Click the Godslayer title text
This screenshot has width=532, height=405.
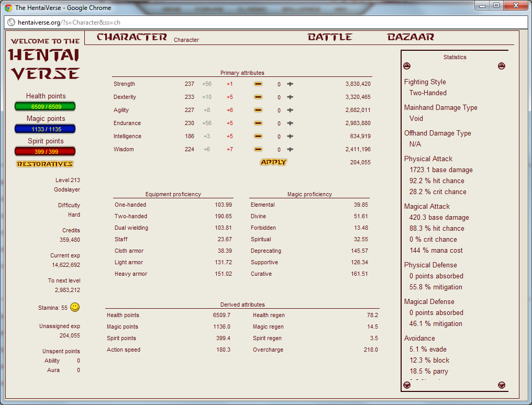[x=67, y=189]
